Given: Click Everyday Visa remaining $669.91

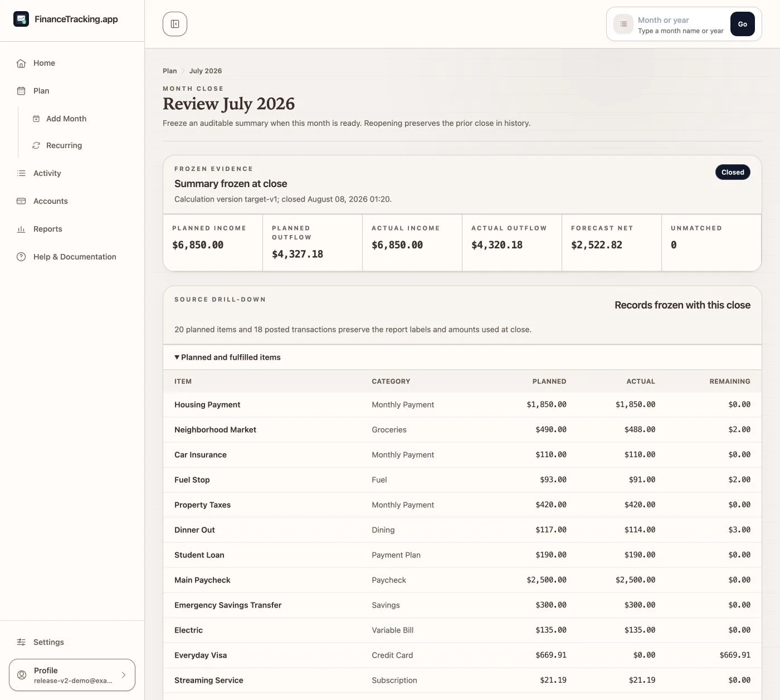Looking at the screenshot, I should (735, 655).
